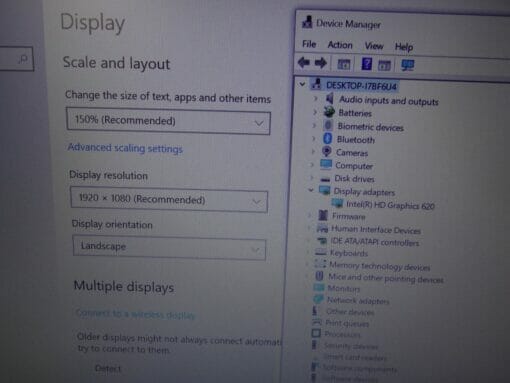Click the Action pane toolbar icon beside Help
The width and height of the screenshot is (510, 383).
tap(384, 65)
